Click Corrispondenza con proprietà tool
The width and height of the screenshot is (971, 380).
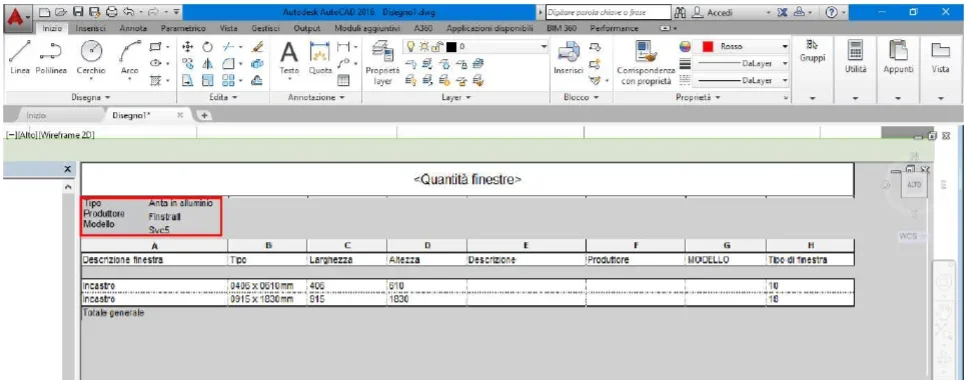645,63
